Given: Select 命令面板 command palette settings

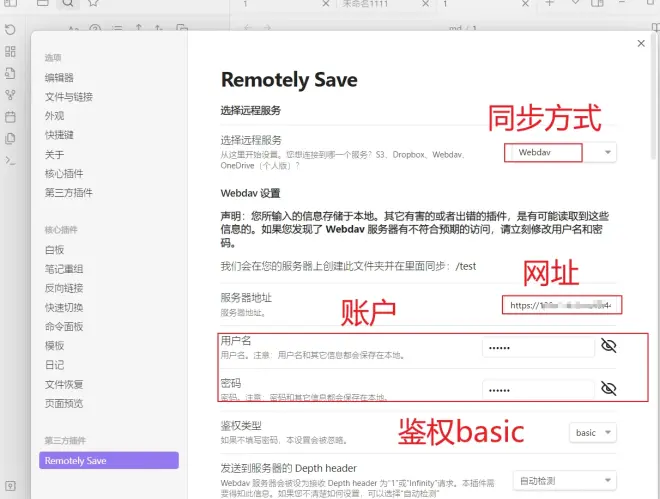Looking at the screenshot, I should pyautogui.click(x=64, y=326).
